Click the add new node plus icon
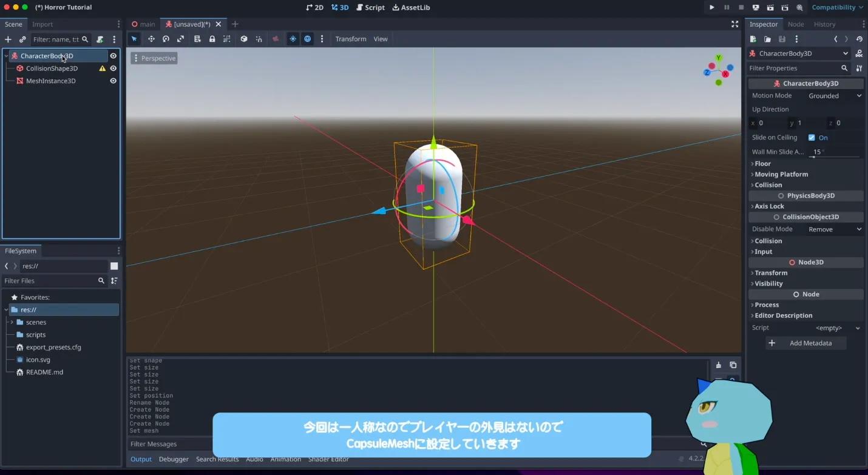This screenshot has height=475, width=868. (x=8, y=39)
